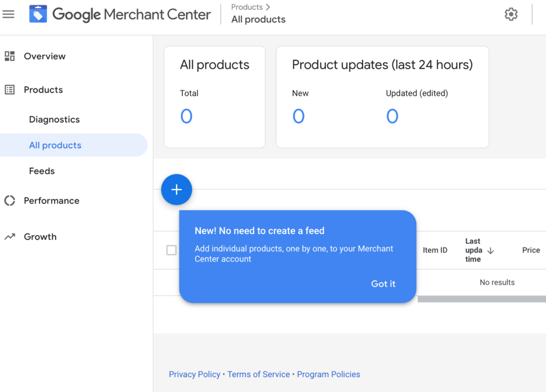Add a product with the blue plus button
Viewport: 546px width, 392px height.
click(x=176, y=189)
